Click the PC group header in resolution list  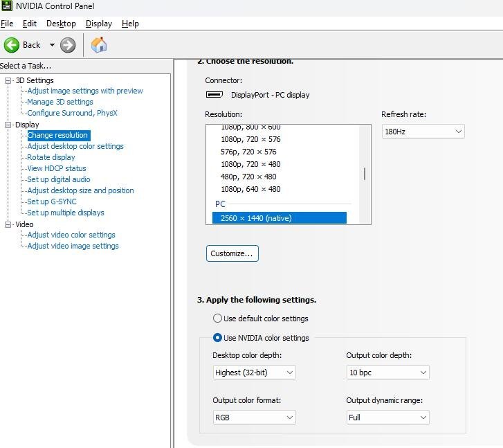220,204
